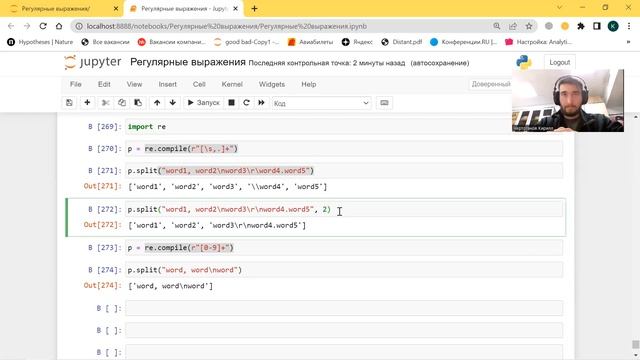640x360 pixels.
Task: Reload the browser page
Action: pyautogui.click(x=43, y=26)
